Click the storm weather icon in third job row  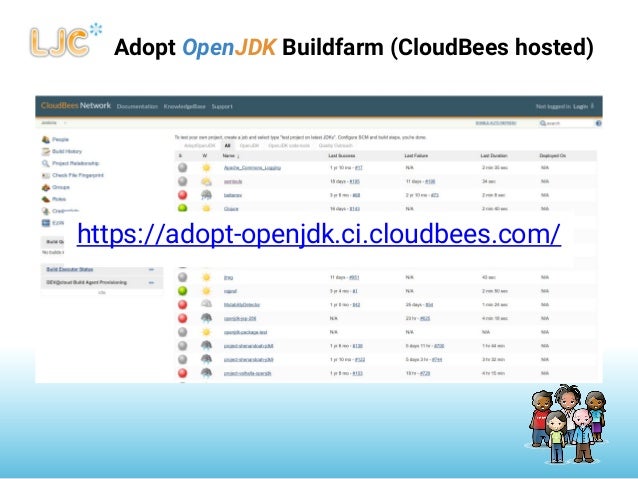pyautogui.click(x=206, y=195)
